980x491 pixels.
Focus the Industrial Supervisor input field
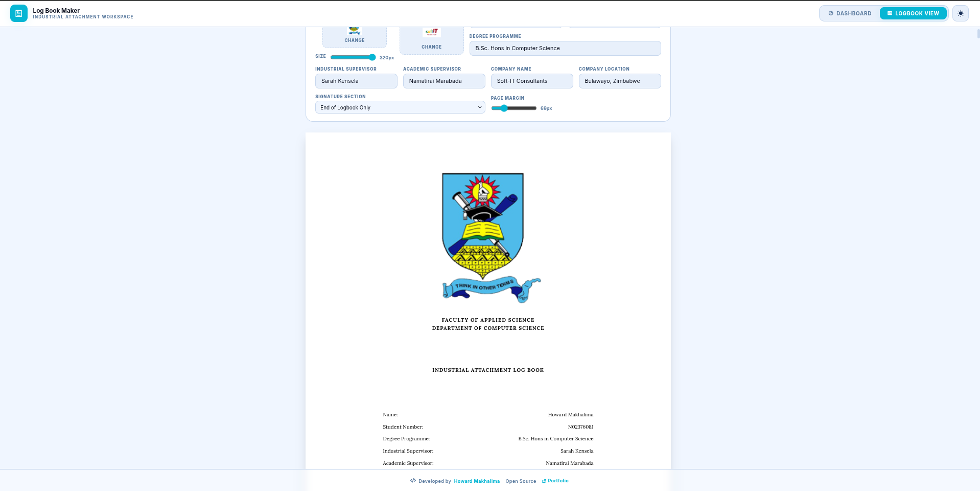[x=356, y=81]
